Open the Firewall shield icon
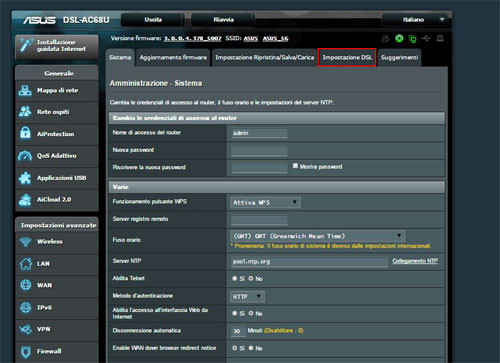Viewport: 500px width, 363px height. [x=26, y=351]
